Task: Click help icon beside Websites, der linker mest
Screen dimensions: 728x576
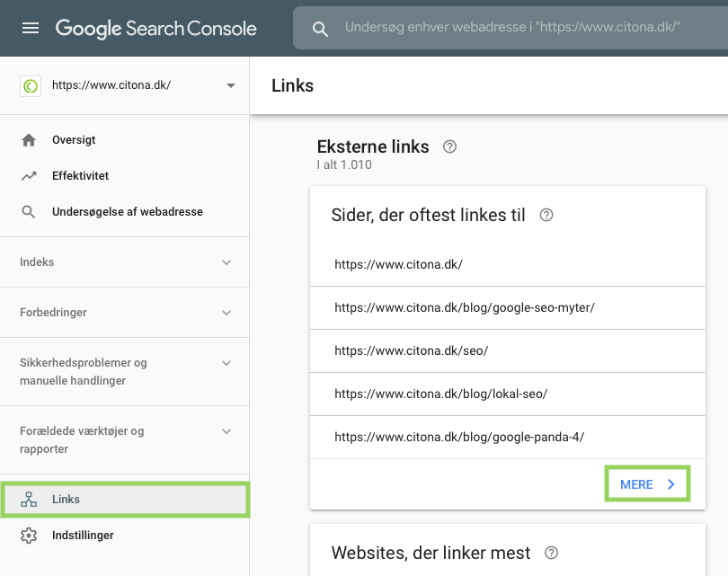Action: tap(551, 553)
